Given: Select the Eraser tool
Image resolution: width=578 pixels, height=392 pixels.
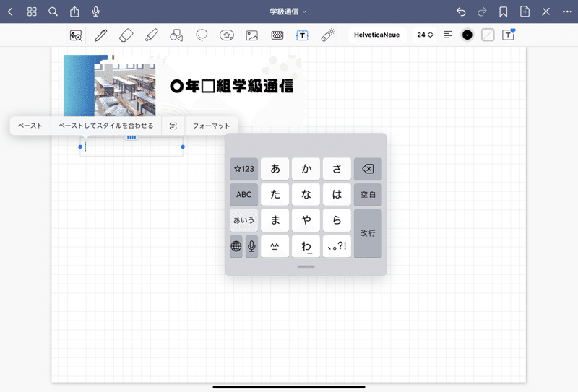Looking at the screenshot, I should tap(126, 35).
